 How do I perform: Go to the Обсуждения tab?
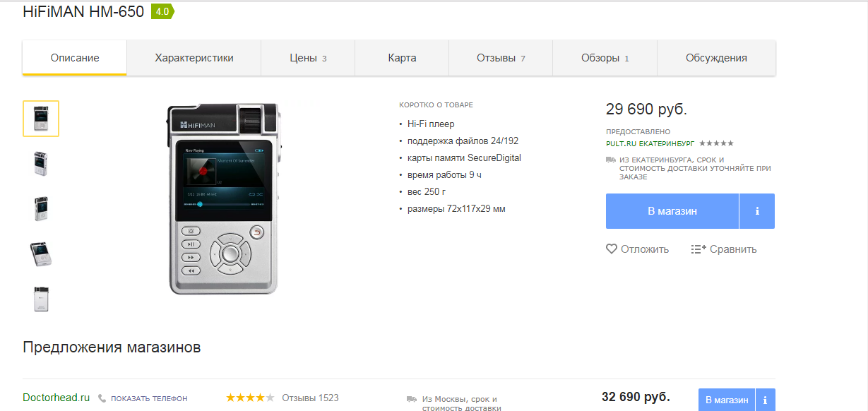716,58
